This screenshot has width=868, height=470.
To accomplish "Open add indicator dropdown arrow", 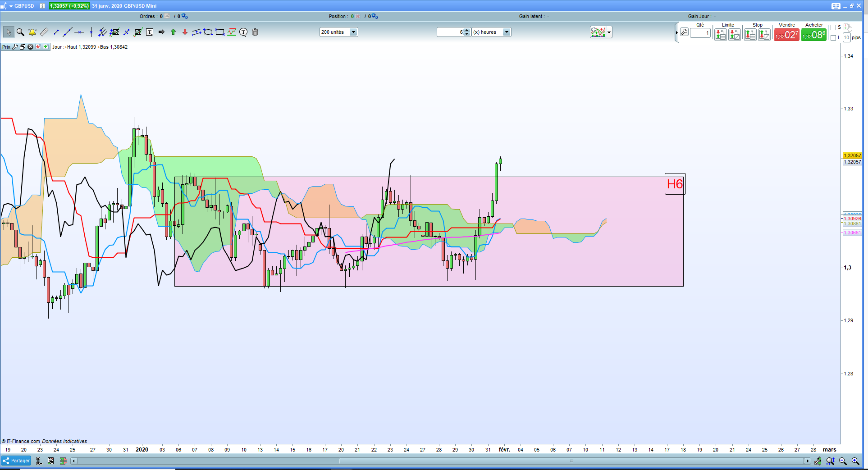I will (609, 32).
